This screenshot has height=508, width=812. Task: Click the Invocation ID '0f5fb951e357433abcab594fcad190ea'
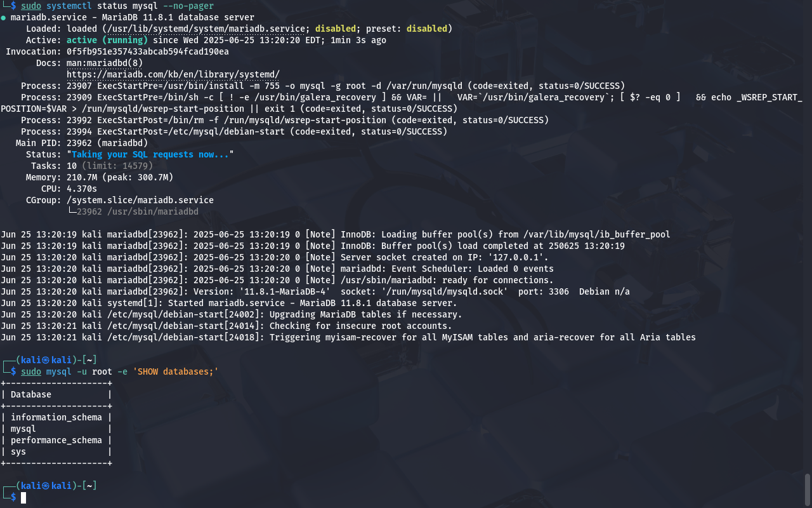tap(148, 51)
